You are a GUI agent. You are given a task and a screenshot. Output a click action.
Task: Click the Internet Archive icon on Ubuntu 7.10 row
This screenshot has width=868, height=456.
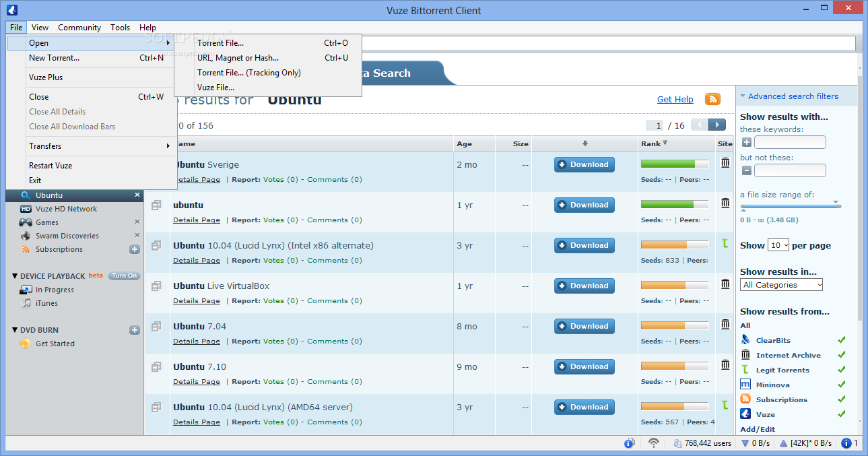(x=725, y=364)
